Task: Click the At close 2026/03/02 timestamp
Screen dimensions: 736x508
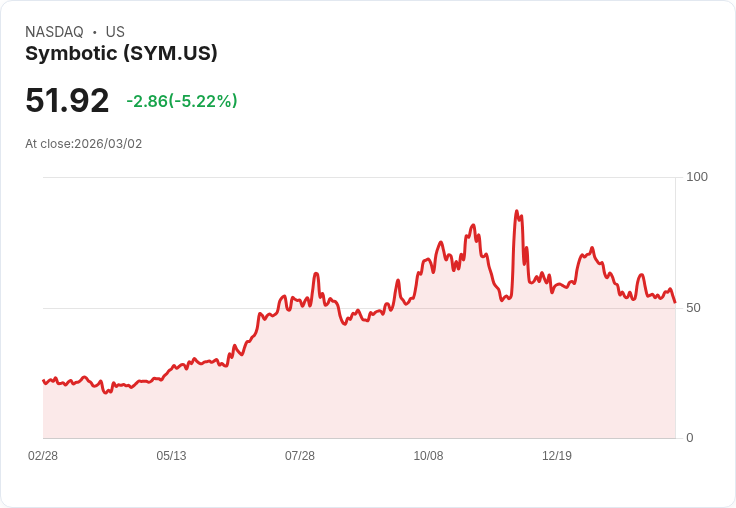Action: (84, 144)
